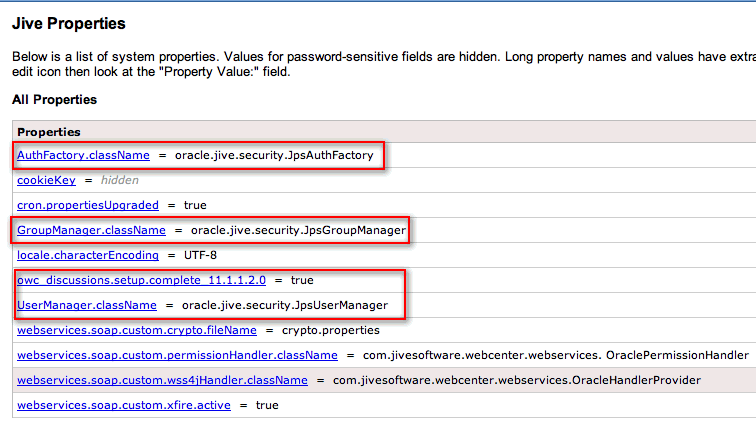Click owc_discussions.setup.complete_11.1.1.2.0 link
Image resolution: width=756 pixels, height=426 pixels.
141,280
